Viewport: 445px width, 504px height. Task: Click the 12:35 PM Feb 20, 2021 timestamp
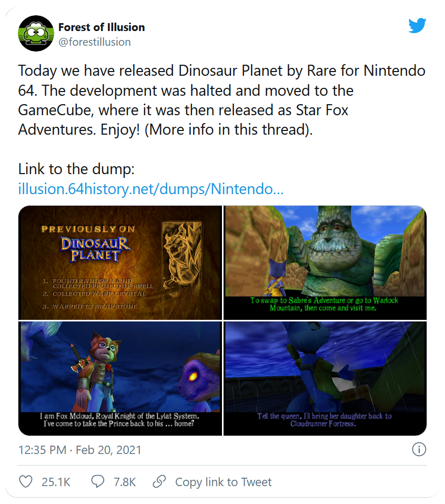80,450
